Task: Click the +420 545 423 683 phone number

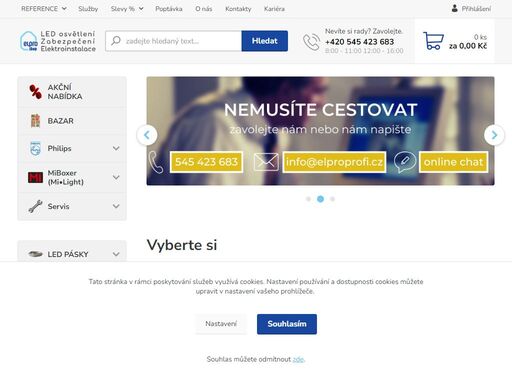Action: 359,42
